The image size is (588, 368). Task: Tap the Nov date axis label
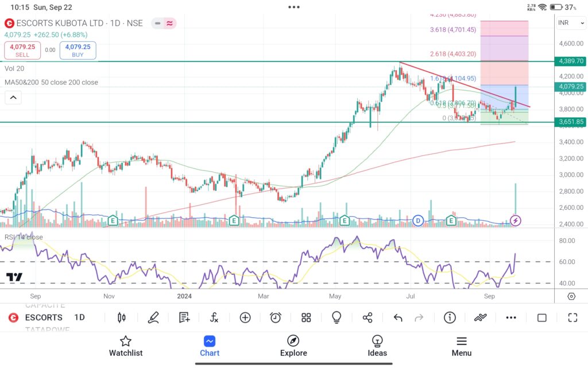pyautogui.click(x=109, y=296)
